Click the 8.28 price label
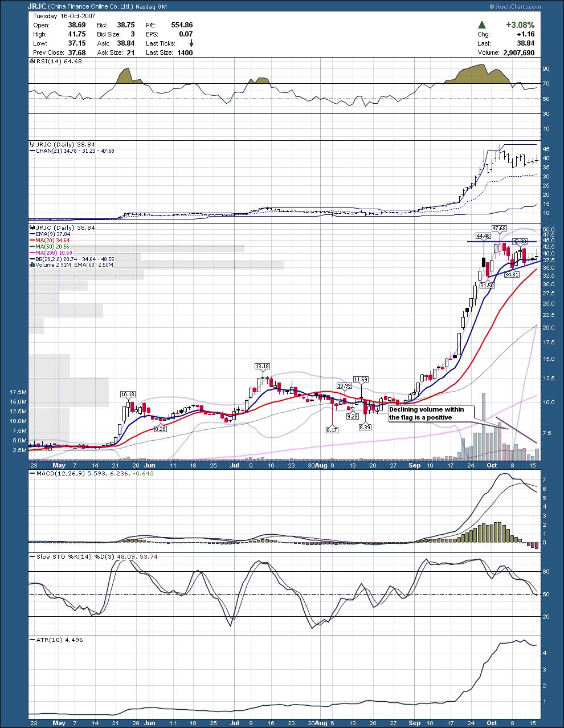Screen dimensions: 564x728 coord(160,428)
